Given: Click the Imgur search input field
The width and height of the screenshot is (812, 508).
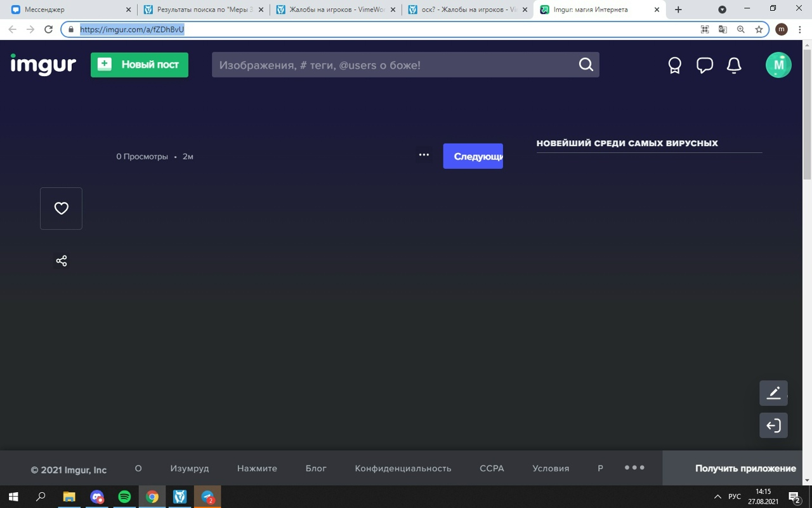Looking at the screenshot, I should coord(393,65).
